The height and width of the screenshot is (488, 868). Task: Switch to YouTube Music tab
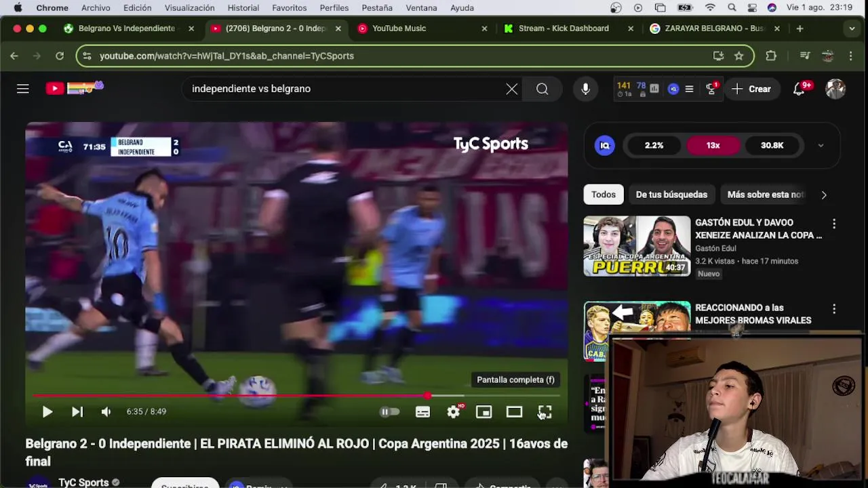pos(399,28)
